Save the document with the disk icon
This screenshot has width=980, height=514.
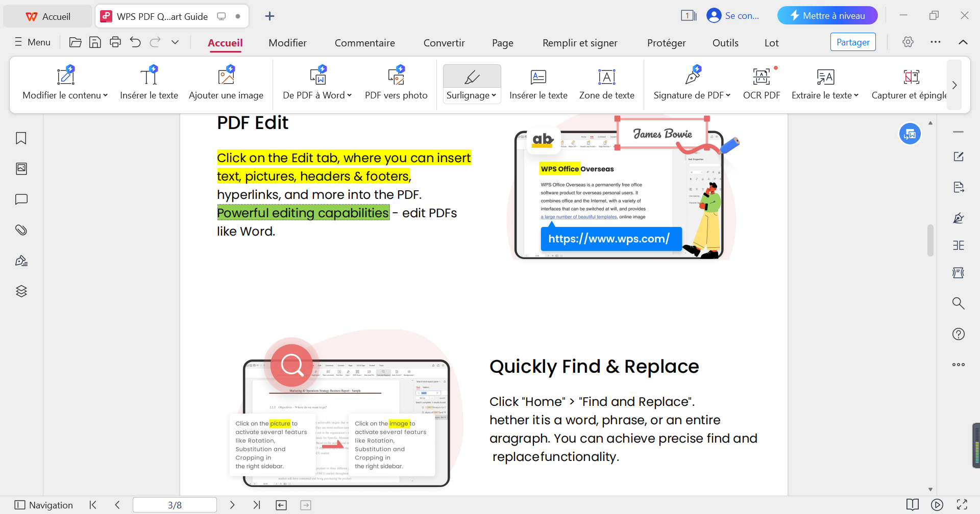point(95,42)
